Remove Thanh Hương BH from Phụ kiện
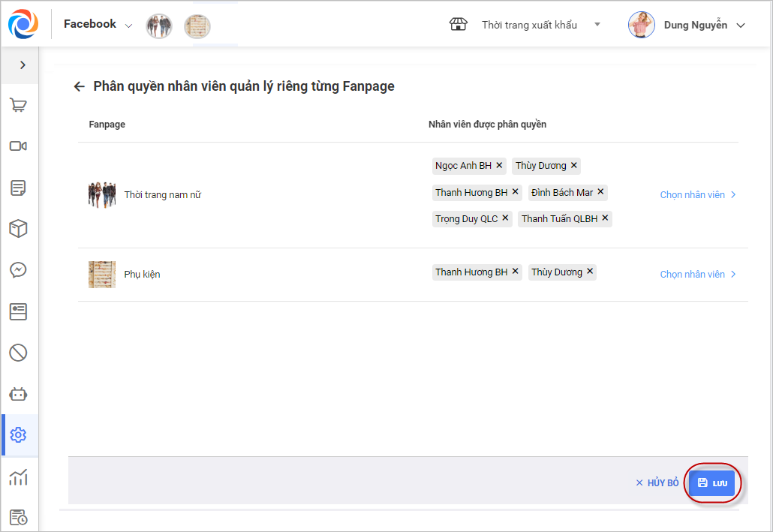The image size is (773, 532). (x=515, y=271)
